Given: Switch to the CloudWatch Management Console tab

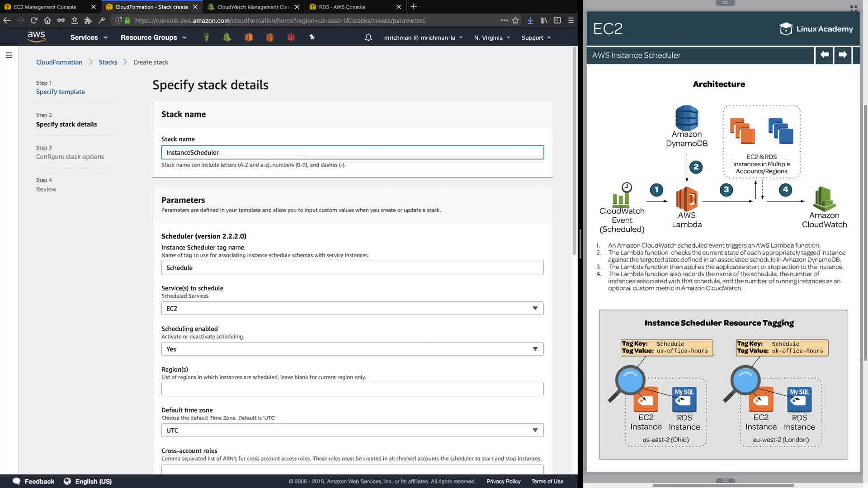Looking at the screenshot, I should click(252, 7).
